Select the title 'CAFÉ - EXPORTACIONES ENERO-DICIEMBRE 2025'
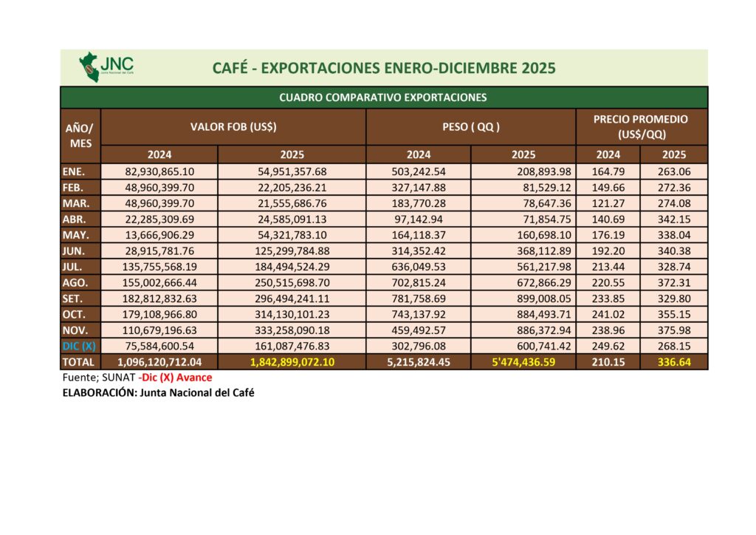The image size is (756, 535). click(383, 69)
